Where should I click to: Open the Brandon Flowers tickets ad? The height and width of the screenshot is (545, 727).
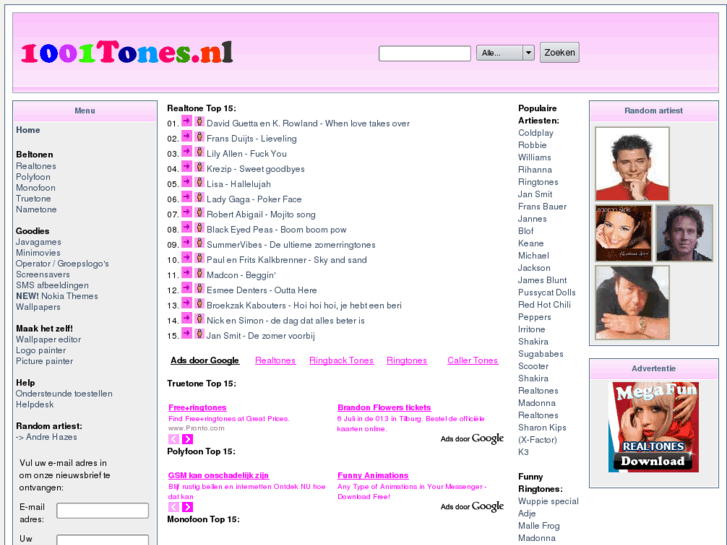pyautogui.click(x=384, y=408)
